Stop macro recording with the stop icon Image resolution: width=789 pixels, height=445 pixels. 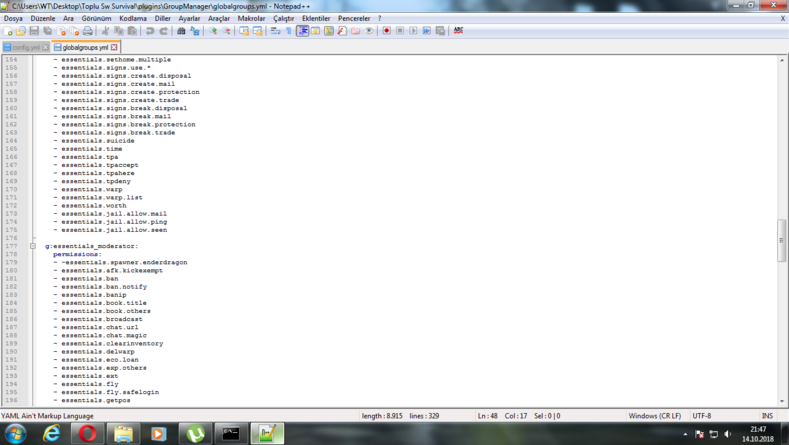(x=400, y=31)
